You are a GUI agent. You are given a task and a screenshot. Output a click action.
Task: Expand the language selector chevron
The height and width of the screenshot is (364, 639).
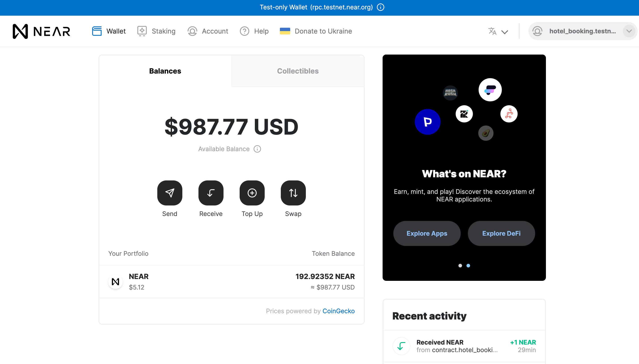pos(505,32)
